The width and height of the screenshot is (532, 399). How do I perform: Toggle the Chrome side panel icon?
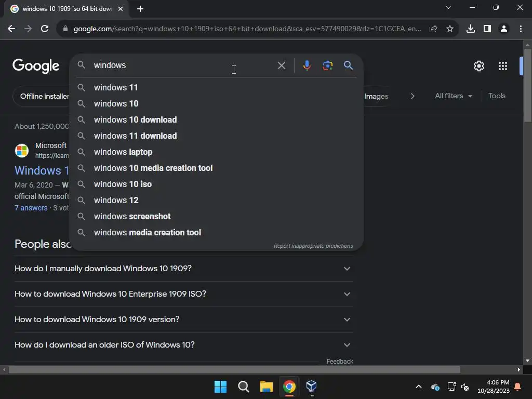point(487,29)
